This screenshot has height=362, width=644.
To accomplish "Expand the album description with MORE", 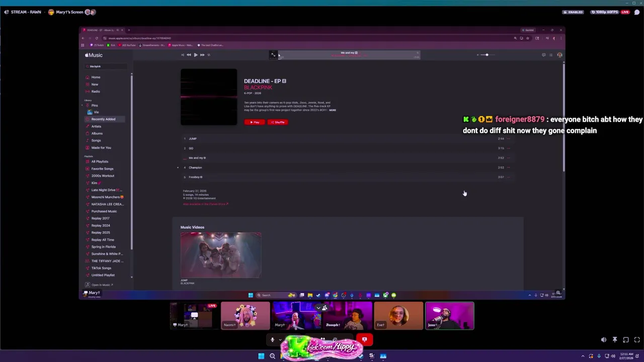I will [x=333, y=110].
